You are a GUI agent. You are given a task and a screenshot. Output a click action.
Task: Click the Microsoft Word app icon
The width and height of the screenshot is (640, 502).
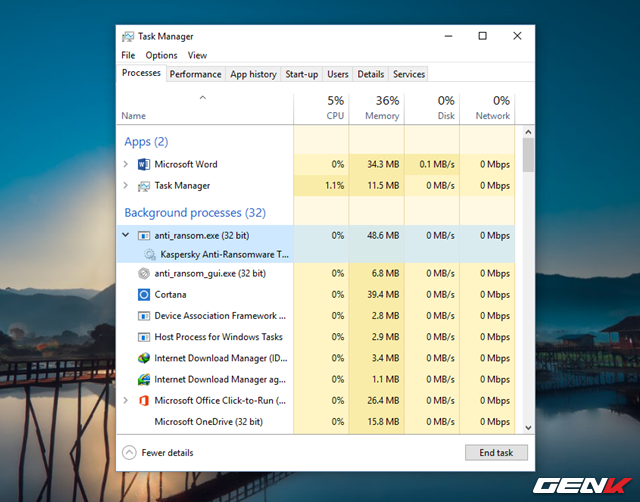pos(144,164)
